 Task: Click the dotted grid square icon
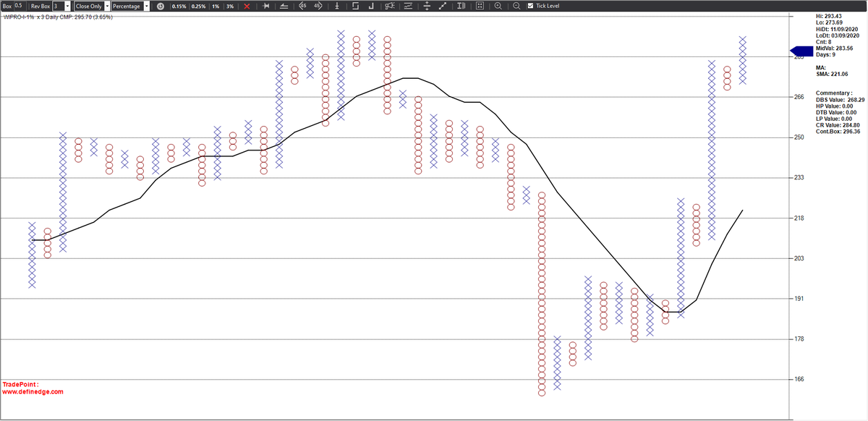pos(480,6)
